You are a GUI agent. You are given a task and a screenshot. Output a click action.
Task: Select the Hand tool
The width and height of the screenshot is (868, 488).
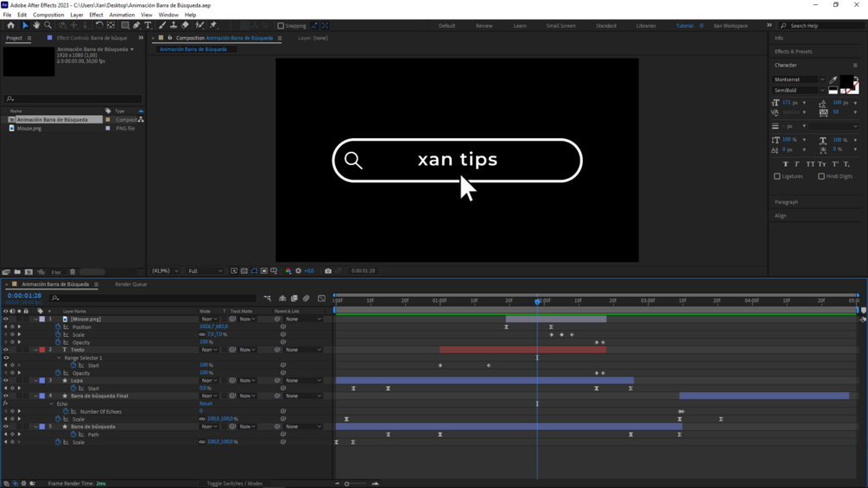[x=36, y=25]
